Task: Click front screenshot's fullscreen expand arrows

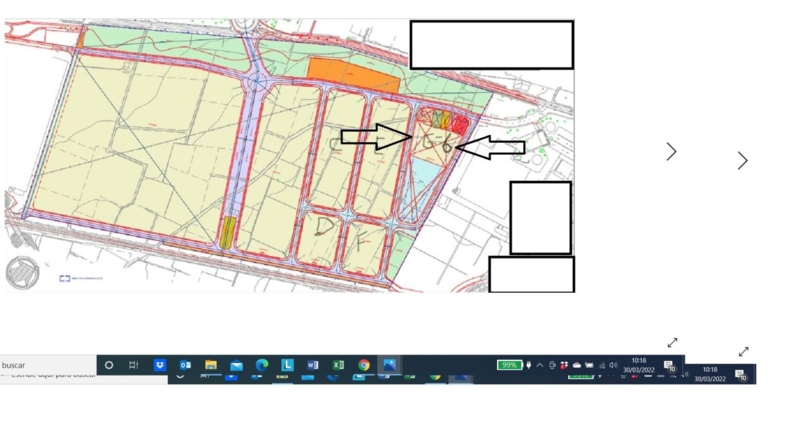Action: pos(673,343)
